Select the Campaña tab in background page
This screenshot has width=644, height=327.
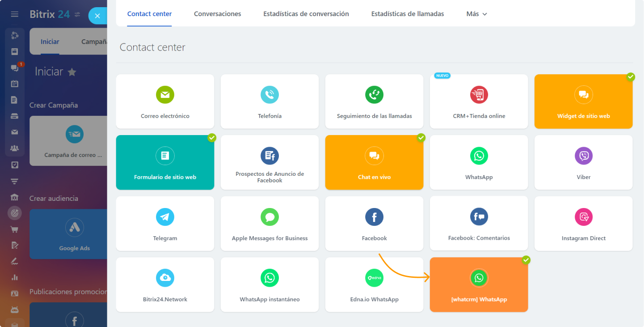pos(94,42)
